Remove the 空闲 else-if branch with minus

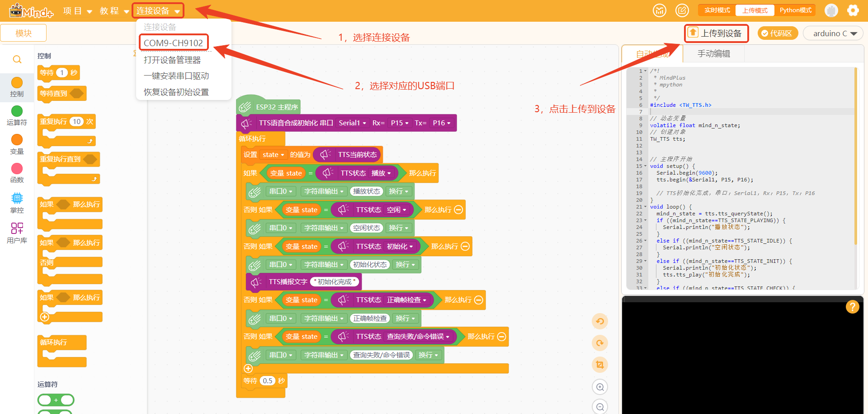click(x=458, y=209)
